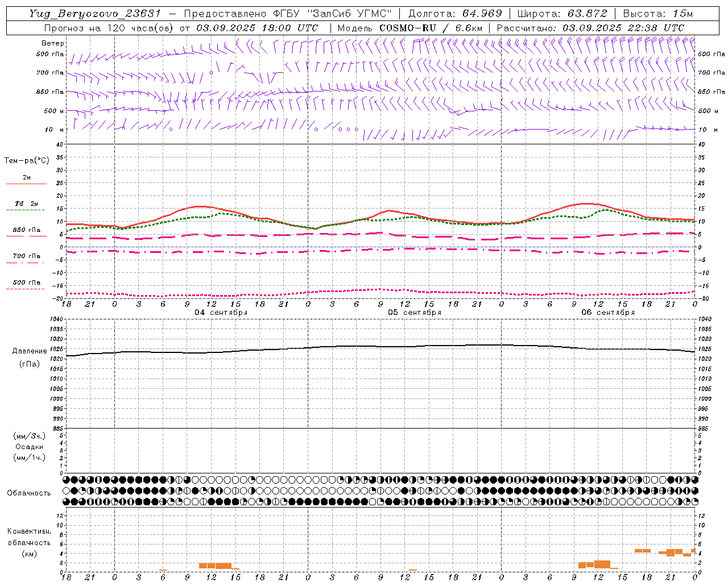Select the 05 сентября date label
This screenshot has width=728, height=582.
[x=415, y=313]
